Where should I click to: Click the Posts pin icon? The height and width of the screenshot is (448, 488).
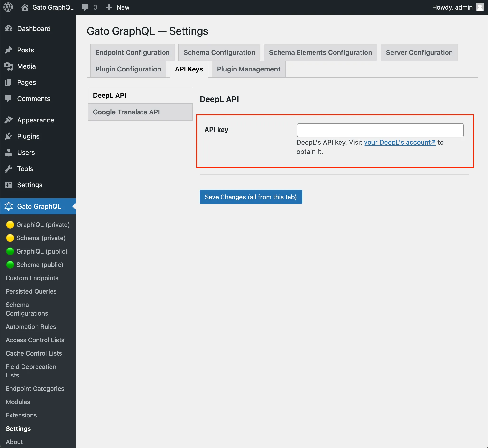tap(9, 50)
